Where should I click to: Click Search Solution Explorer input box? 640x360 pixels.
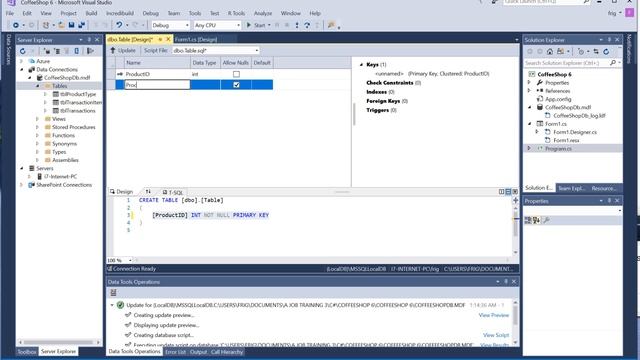click(x=566, y=63)
